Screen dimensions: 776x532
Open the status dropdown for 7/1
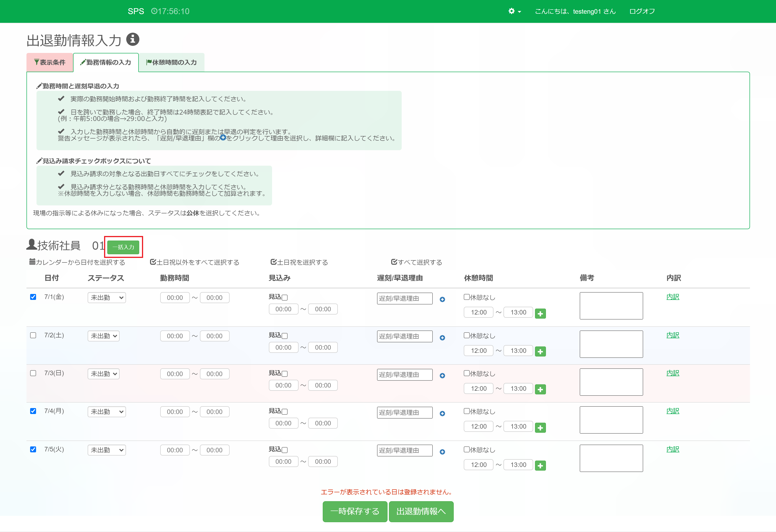107,298
